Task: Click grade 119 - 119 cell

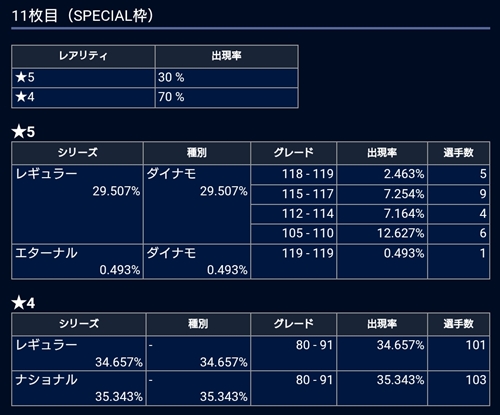Action: point(294,261)
